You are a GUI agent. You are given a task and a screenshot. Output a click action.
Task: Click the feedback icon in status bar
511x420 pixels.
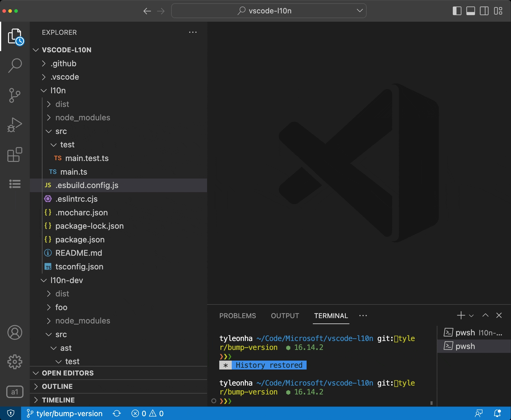click(479, 413)
